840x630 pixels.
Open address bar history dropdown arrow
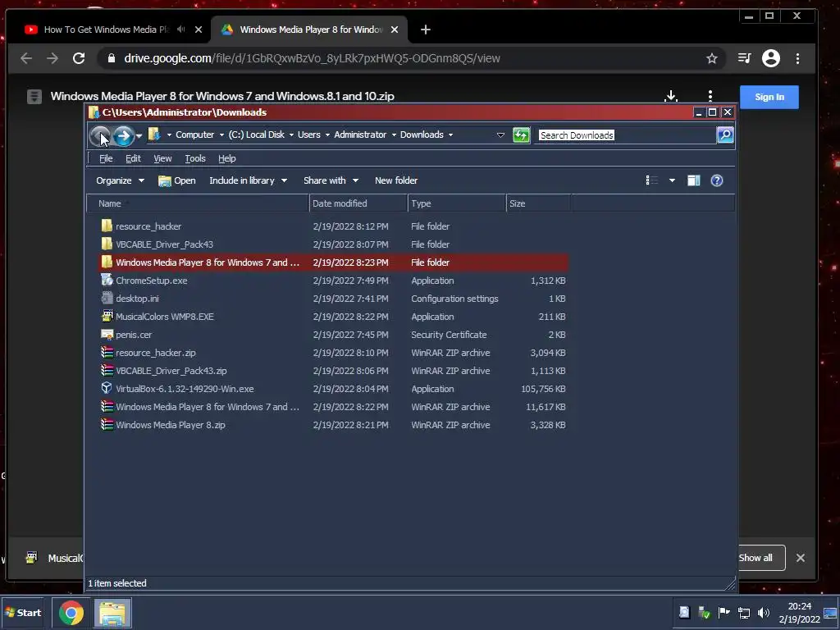point(500,135)
